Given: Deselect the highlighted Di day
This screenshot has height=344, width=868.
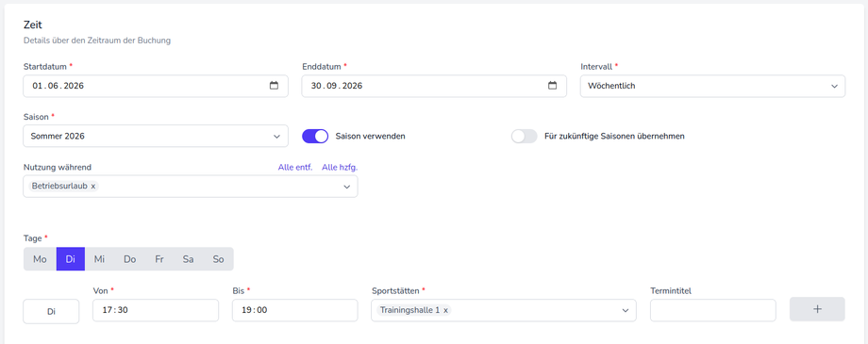Looking at the screenshot, I should (71, 259).
